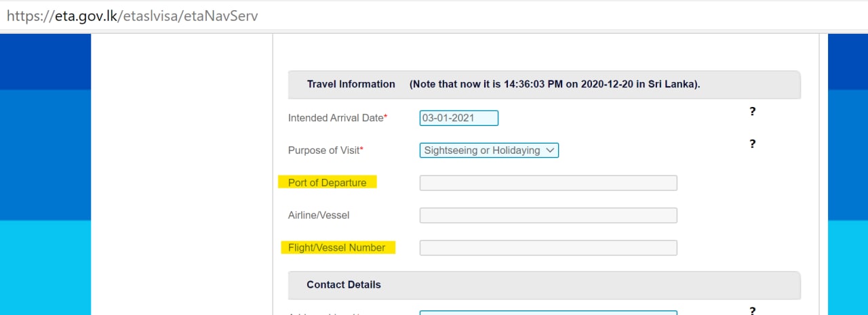Viewport: 868px width, 315px height.
Task: Click the help icon beside Intended Arrival Date
Action: click(x=752, y=112)
